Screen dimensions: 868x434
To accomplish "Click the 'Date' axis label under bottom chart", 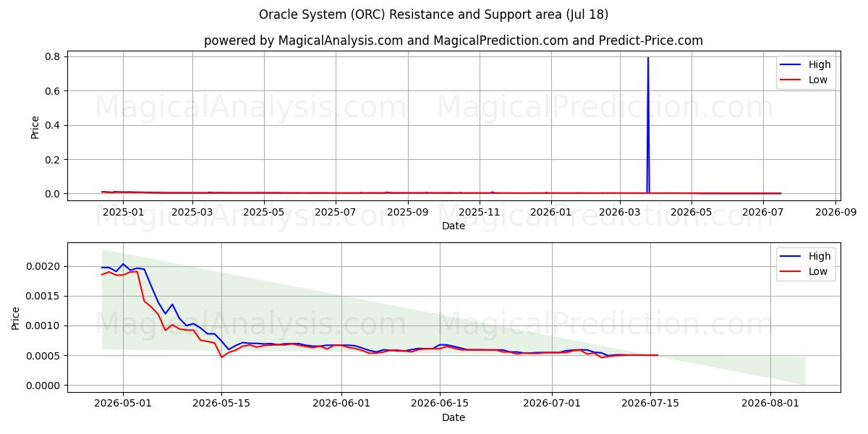I will 454,417.
